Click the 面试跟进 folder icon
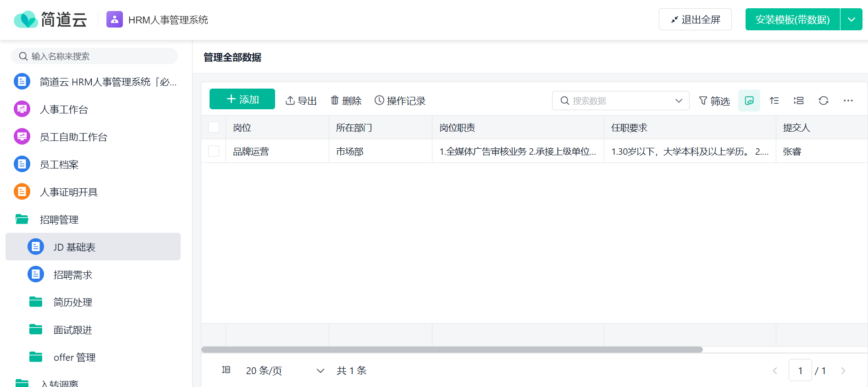Image resolution: width=868 pixels, height=387 pixels. (x=36, y=329)
